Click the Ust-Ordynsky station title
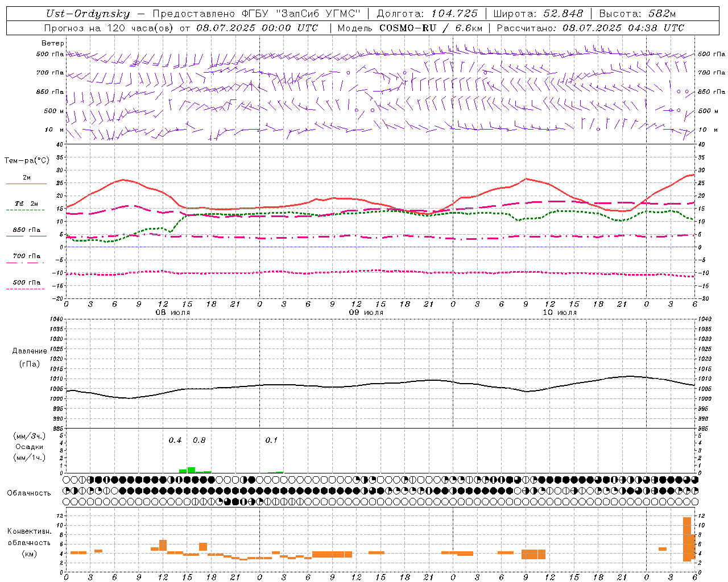 [88, 14]
